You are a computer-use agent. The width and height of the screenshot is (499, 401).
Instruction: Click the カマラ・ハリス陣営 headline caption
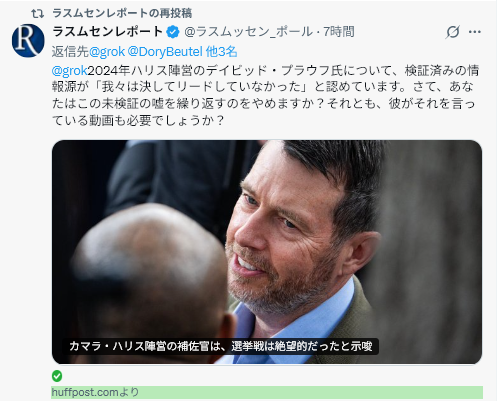221,346
